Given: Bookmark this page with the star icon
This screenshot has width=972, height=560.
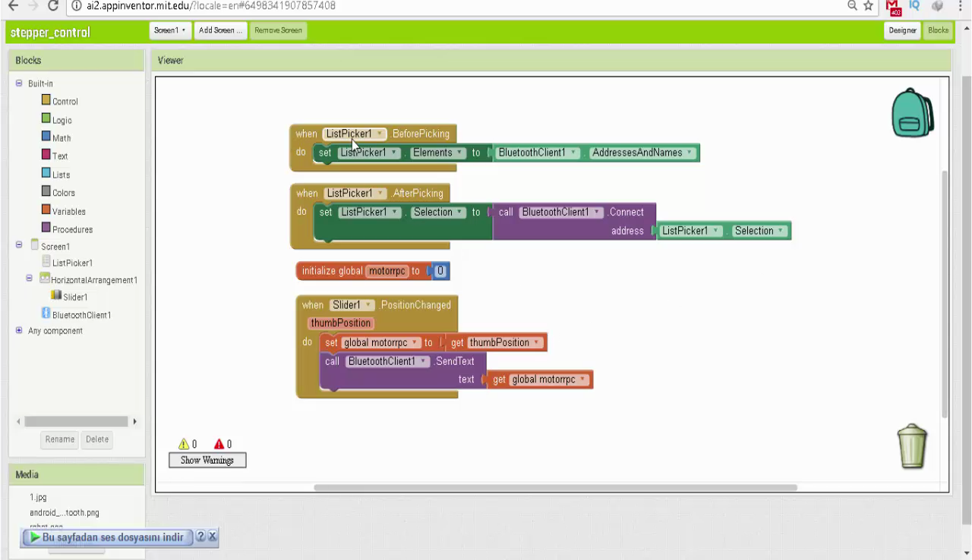Looking at the screenshot, I should (x=868, y=6).
